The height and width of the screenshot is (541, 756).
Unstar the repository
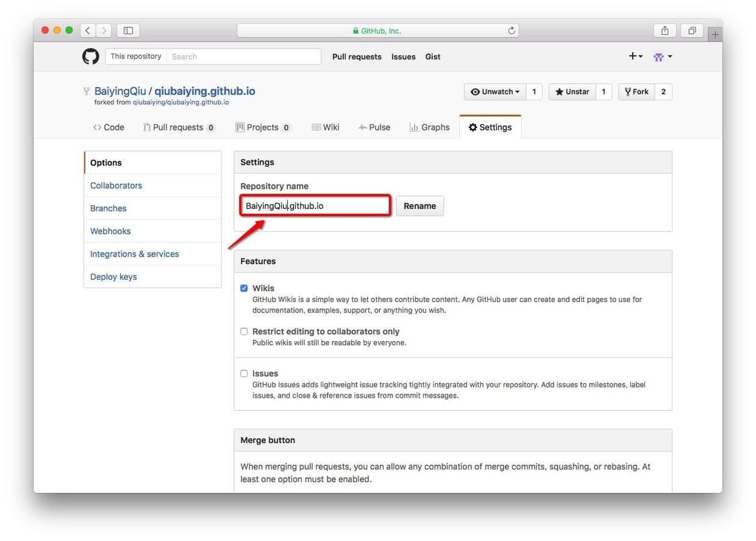click(x=572, y=92)
